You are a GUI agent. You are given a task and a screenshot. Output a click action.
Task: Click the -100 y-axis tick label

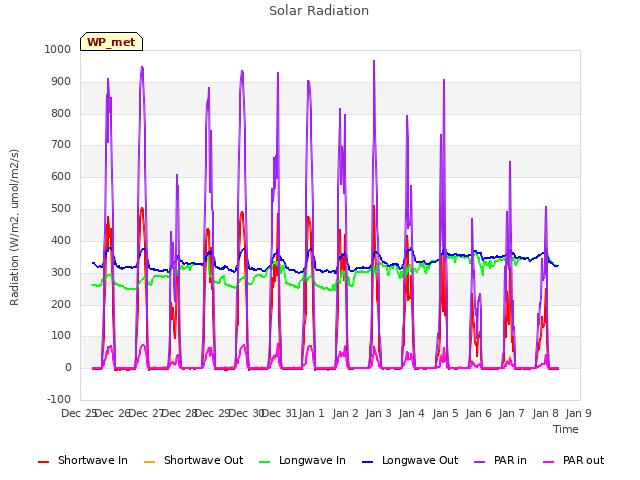click(59, 399)
